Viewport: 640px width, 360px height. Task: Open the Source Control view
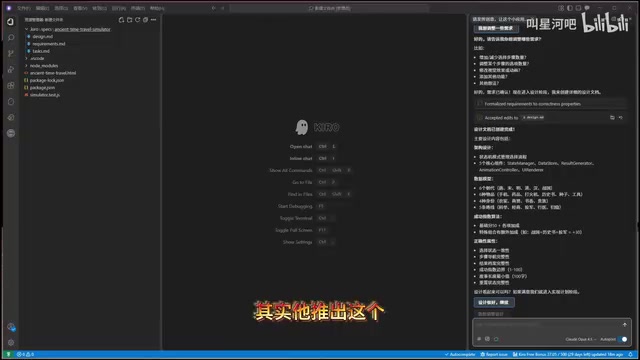(11, 53)
